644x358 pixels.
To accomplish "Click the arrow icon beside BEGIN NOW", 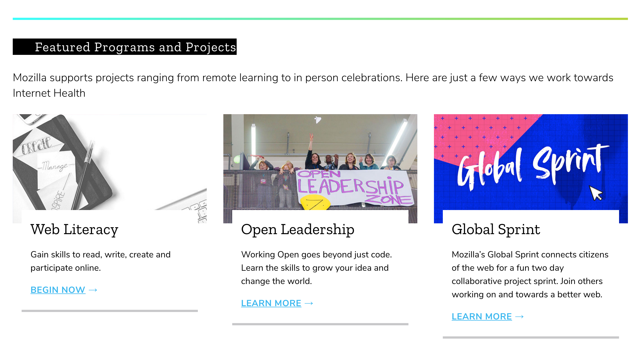I will click(x=93, y=290).
